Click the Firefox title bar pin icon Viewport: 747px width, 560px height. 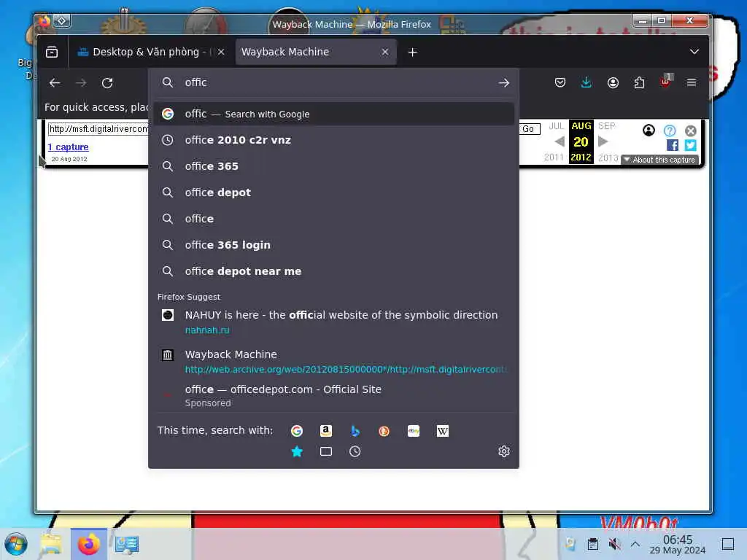click(62, 20)
